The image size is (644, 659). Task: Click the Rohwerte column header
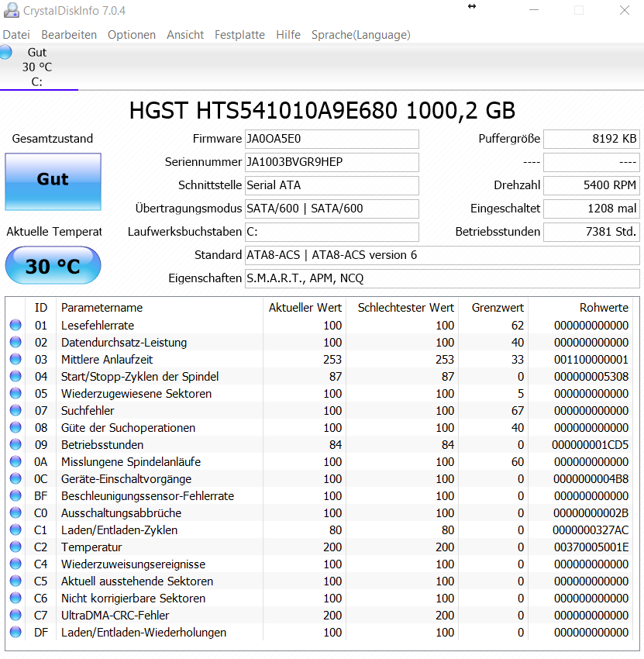[x=604, y=308]
